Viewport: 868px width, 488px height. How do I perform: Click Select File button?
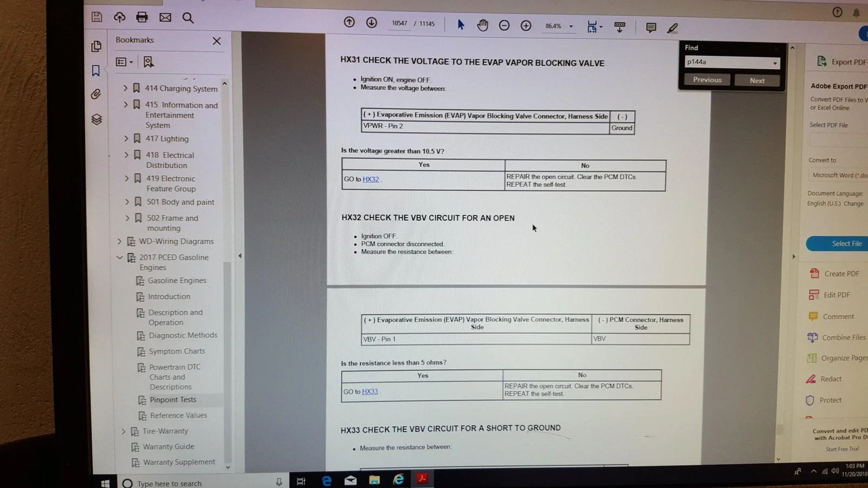[837, 243]
